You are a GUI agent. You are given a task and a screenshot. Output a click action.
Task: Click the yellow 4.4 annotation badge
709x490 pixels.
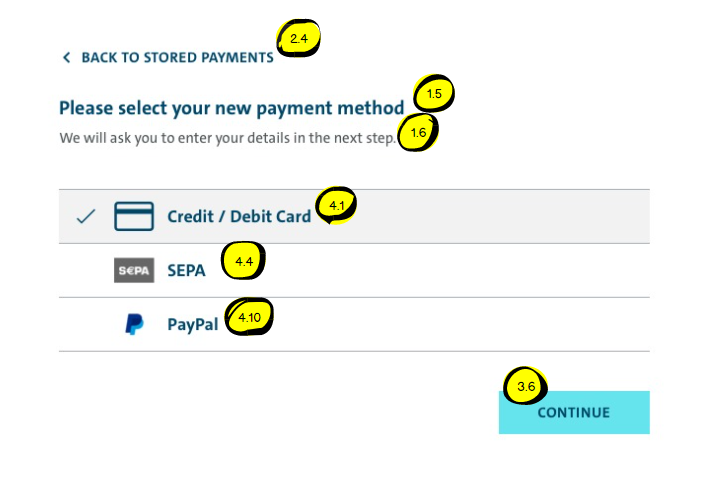pos(243,263)
